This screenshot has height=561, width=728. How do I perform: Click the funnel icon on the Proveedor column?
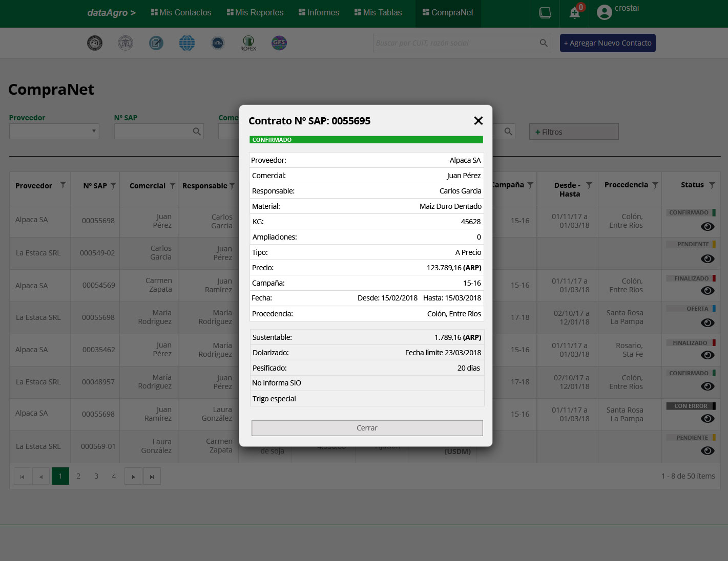tap(63, 185)
